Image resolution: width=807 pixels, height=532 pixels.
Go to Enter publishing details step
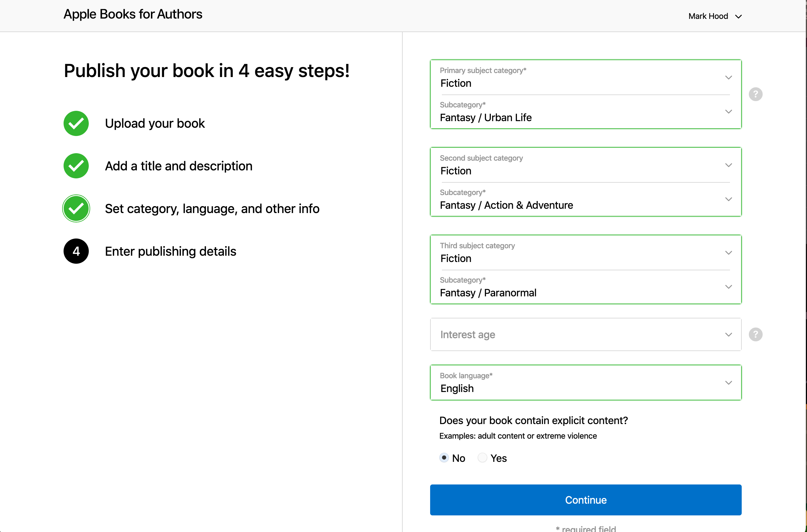click(170, 251)
